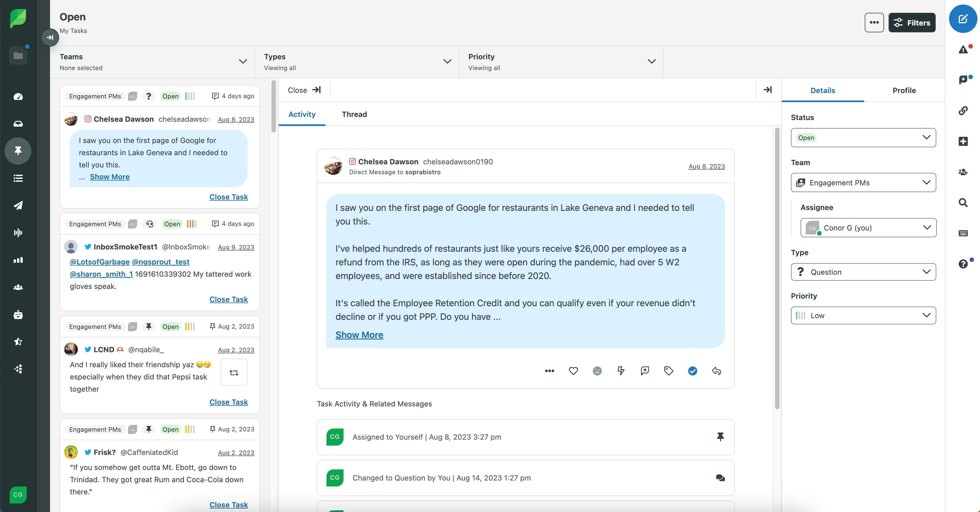Open Smart Inbox tray icon in sidebar
Screen dimensions: 980x512
point(18,124)
